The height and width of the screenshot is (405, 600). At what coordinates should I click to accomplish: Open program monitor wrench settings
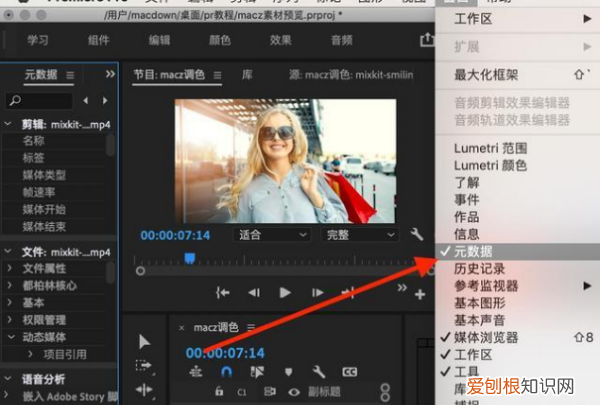(417, 234)
